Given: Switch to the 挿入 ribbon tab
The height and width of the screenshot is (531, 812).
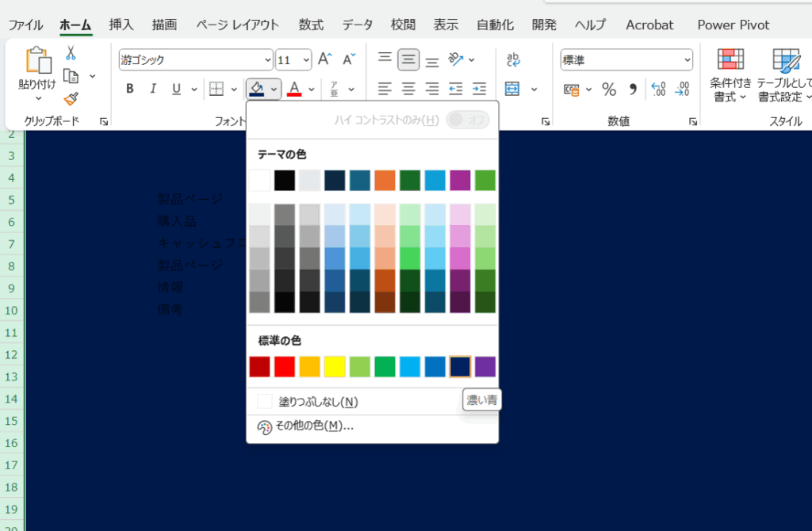Looking at the screenshot, I should pyautogui.click(x=121, y=25).
